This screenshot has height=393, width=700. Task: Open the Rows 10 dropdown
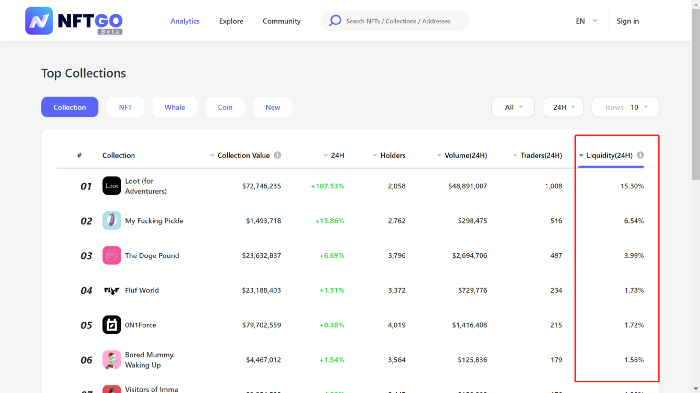[x=625, y=107]
